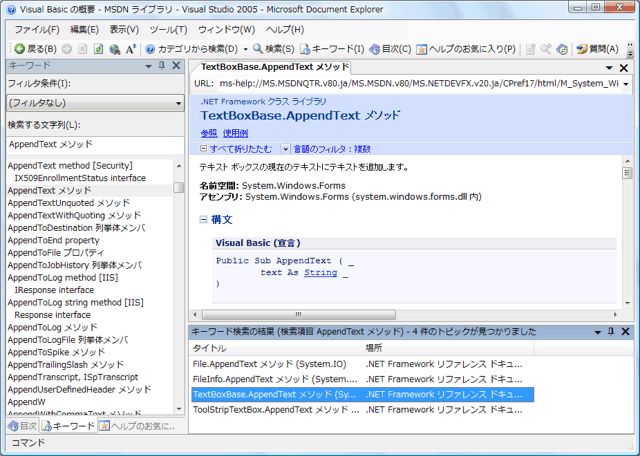Image resolution: width=640 pixels, height=456 pixels.
Task: Click the sync with table of contents icon
Action: pyautogui.click(x=562, y=49)
